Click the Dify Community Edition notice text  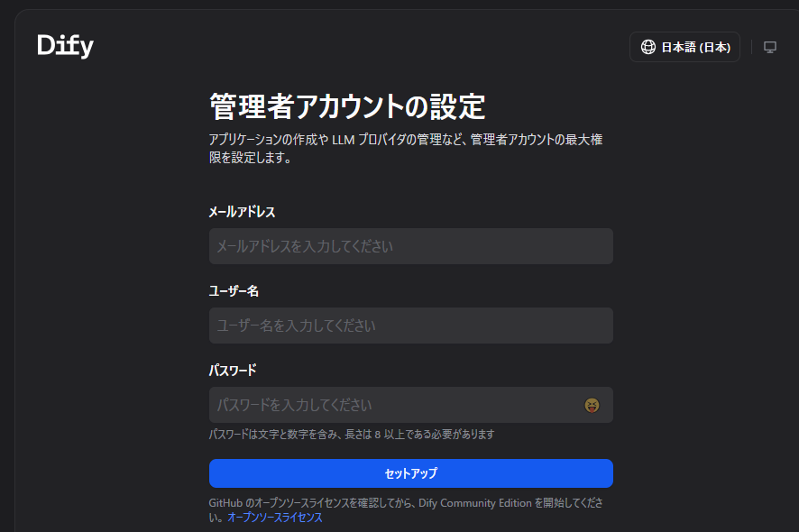(406, 509)
